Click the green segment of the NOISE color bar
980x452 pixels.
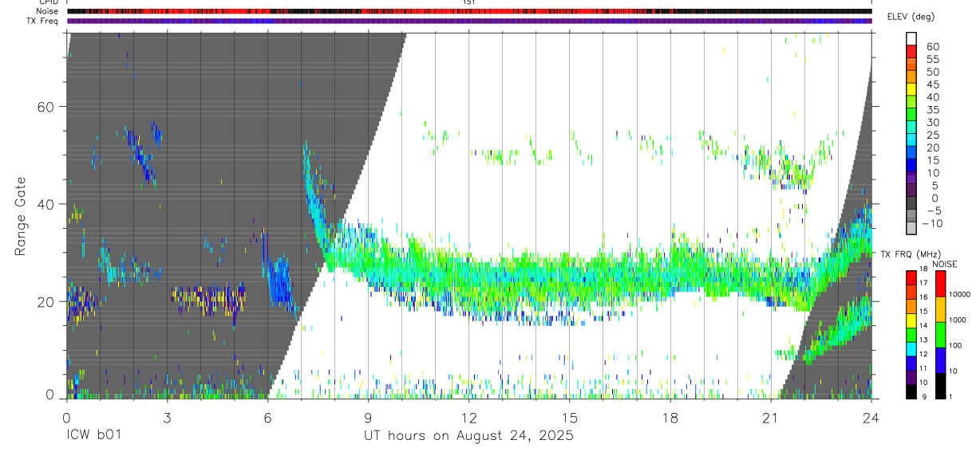[939, 334]
